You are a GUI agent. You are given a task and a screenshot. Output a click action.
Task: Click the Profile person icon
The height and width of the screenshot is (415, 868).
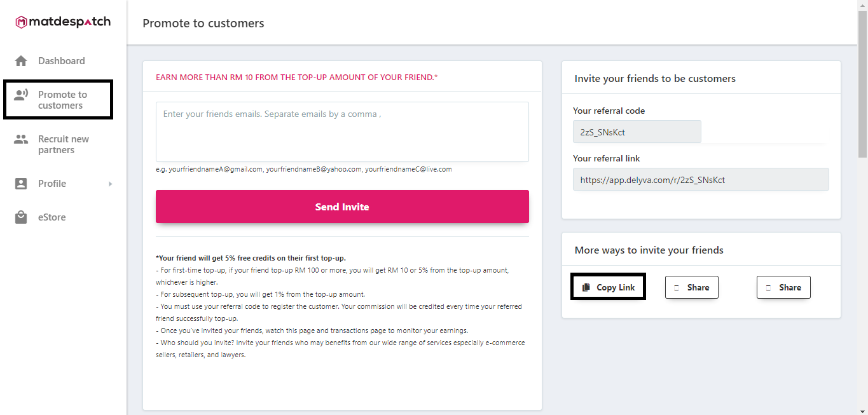tap(21, 184)
